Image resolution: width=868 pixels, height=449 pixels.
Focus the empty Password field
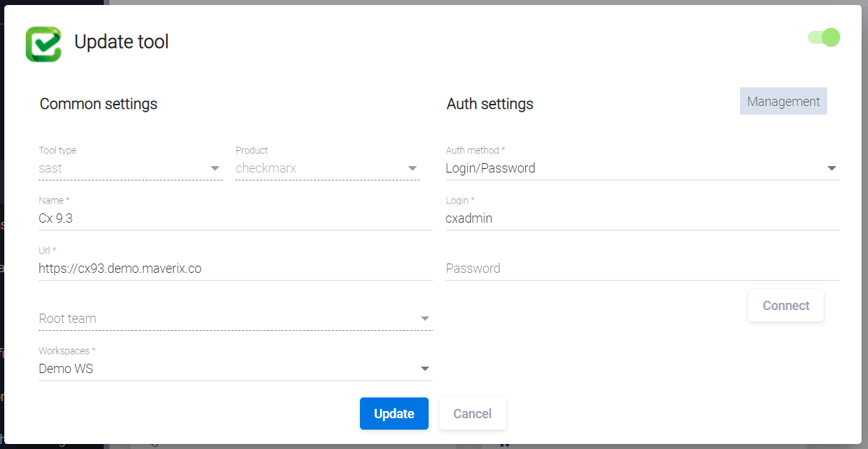pos(642,269)
